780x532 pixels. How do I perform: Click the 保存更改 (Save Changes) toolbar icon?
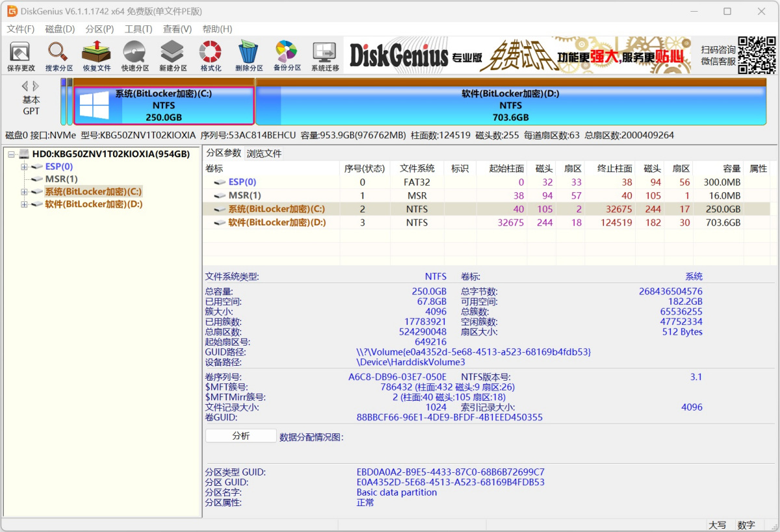coord(19,55)
